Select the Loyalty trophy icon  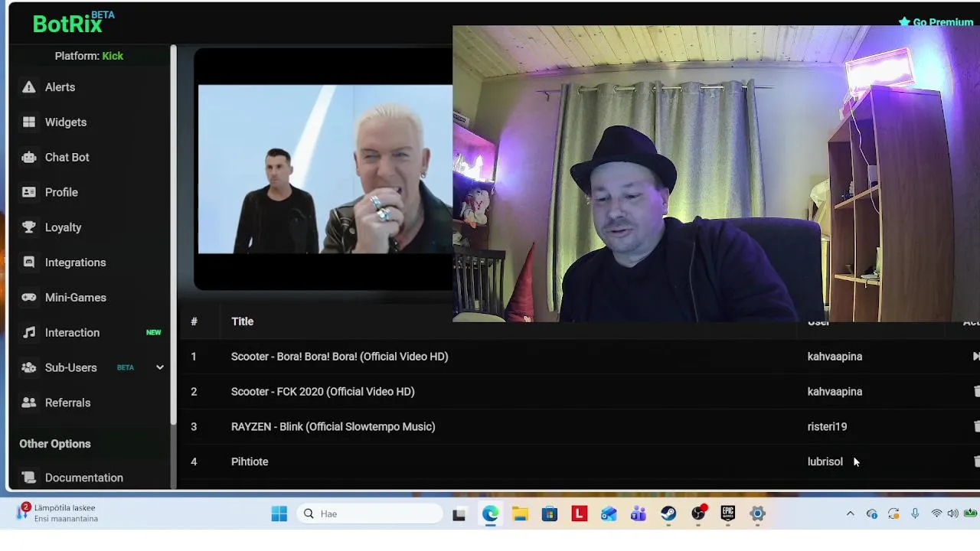pyautogui.click(x=29, y=227)
